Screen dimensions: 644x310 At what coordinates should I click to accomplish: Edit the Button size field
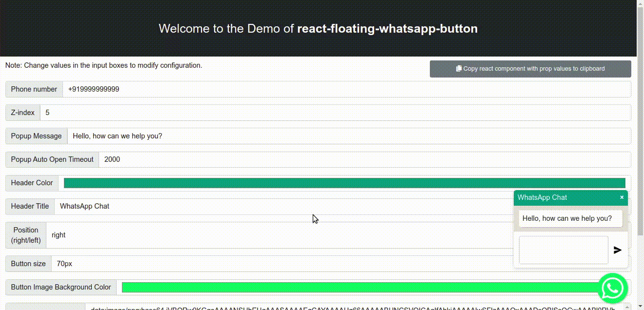(x=282, y=264)
